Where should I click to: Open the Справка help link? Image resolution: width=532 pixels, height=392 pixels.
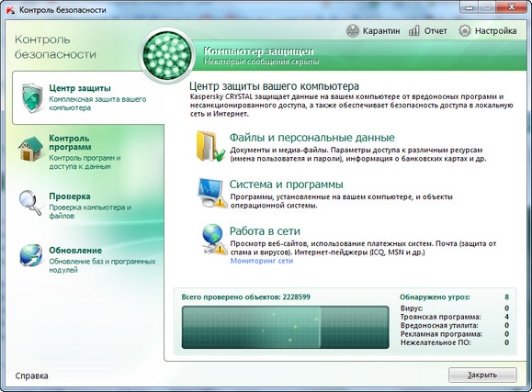pos(31,375)
